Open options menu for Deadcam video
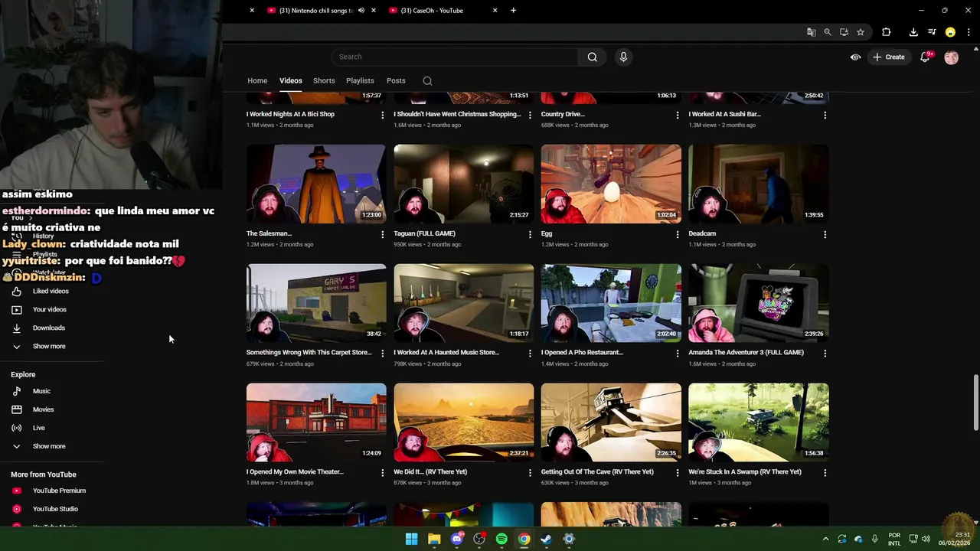Viewport: 980px width, 551px height. pos(825,234)
